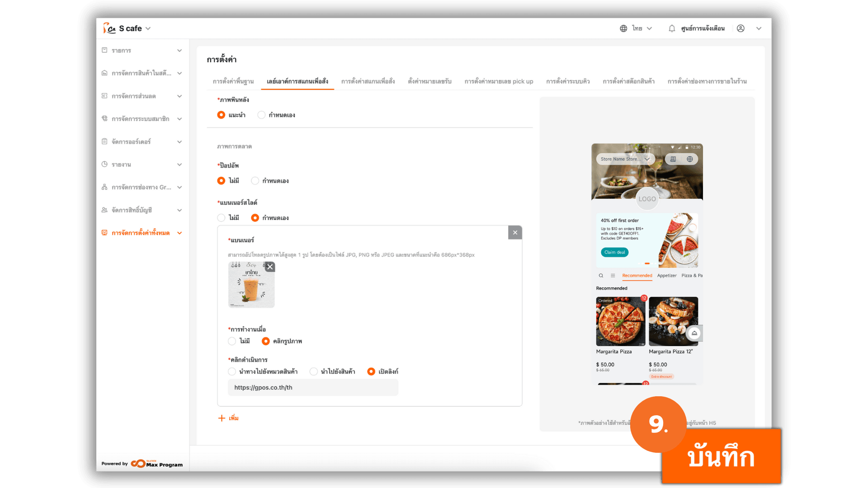Click the S cafe store logo
Image resolution: width=868 pixels, height=488 pixels.
point(109,28)
